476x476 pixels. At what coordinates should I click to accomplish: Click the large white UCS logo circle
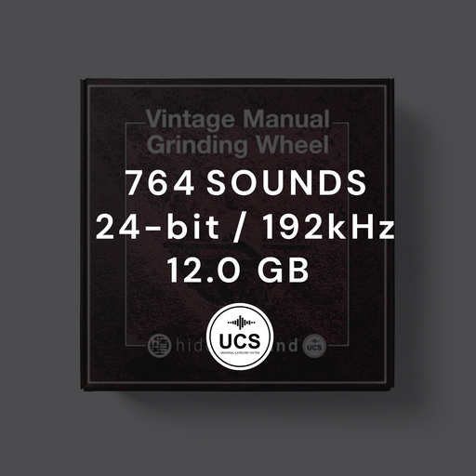tap(238, 337)
